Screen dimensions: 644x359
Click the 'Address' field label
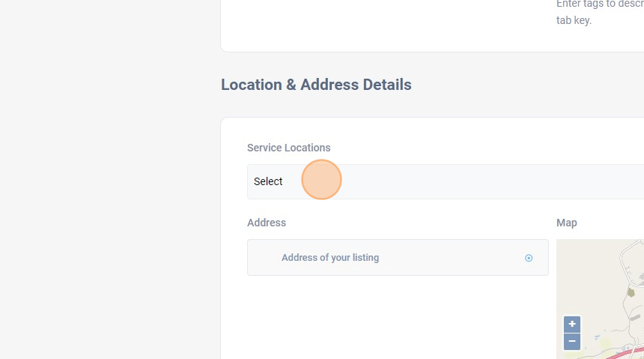pos(267,223)
